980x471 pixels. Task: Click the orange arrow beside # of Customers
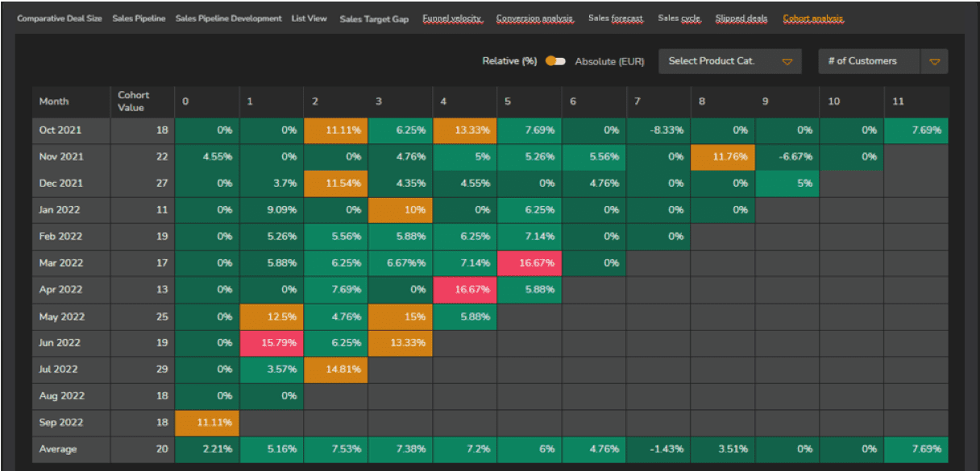[x=935, y=62]
